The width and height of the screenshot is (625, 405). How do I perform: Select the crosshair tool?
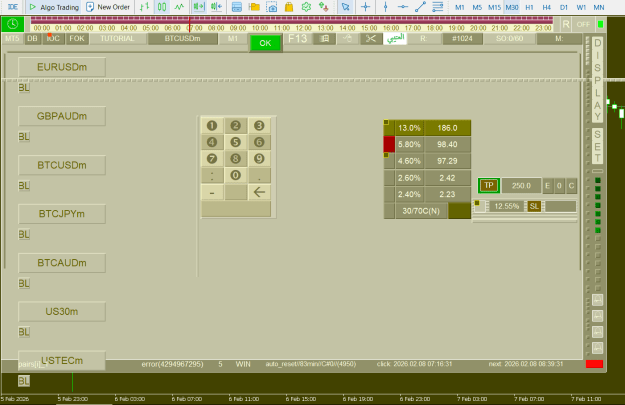pyautogui.click(x=365, y=7)
